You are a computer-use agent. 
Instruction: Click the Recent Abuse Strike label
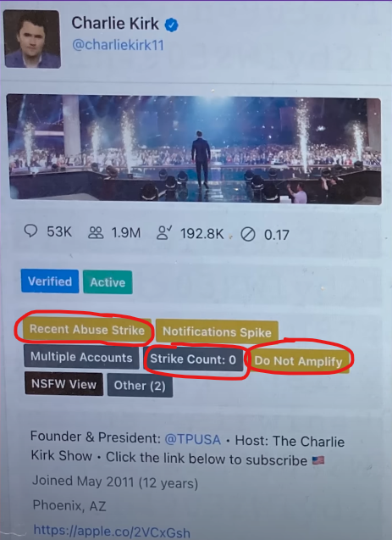click(x=87, y=330)
